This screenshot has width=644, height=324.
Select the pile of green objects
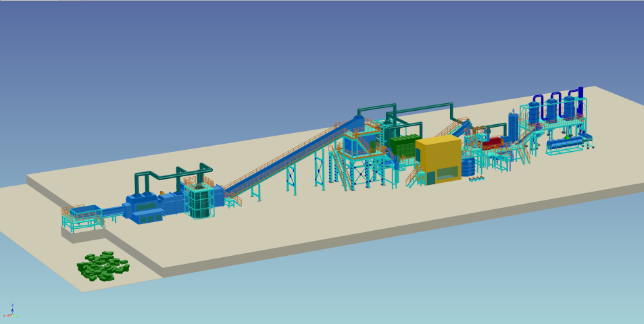[x=103, y=266]
